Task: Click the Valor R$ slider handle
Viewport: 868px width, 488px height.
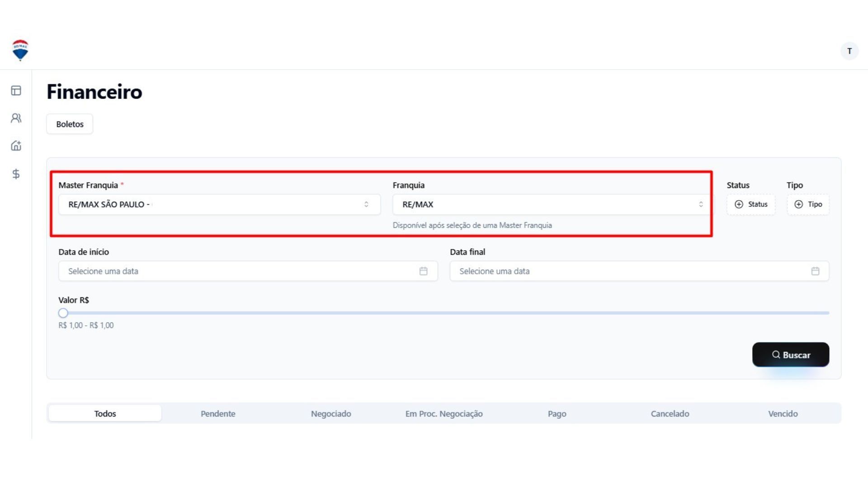Action: click(63, 313)
